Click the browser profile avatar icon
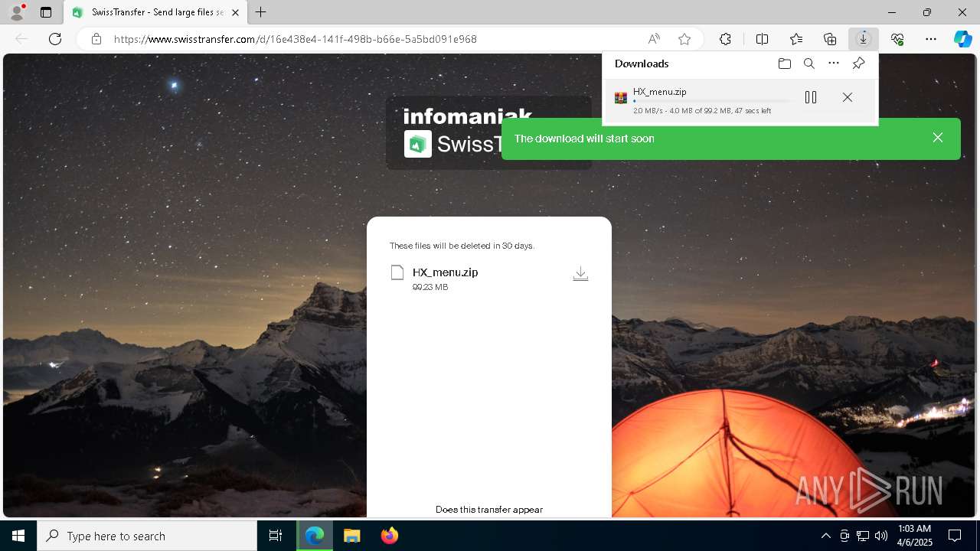980x551 pixels. coord(16,12)
